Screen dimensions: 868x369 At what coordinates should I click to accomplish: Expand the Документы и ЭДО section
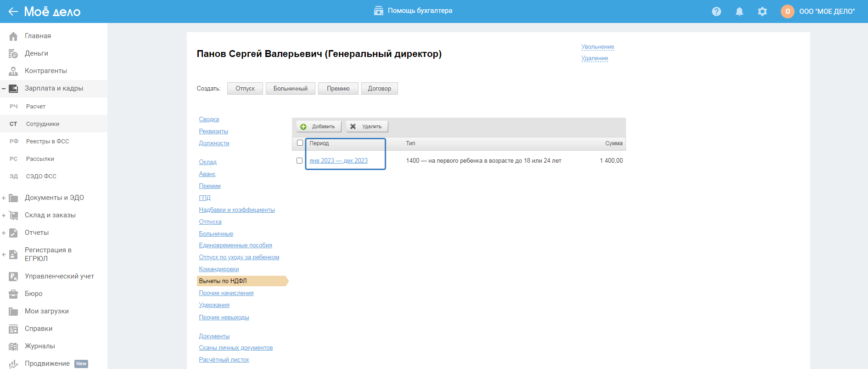(x=4, y=198)
